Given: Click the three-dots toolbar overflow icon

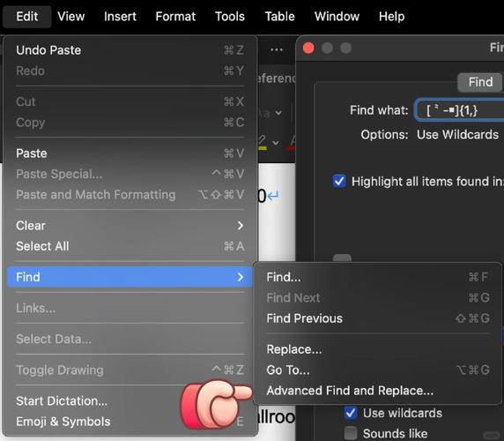Looking at the screenshot, I should click(x=277, y=50).
